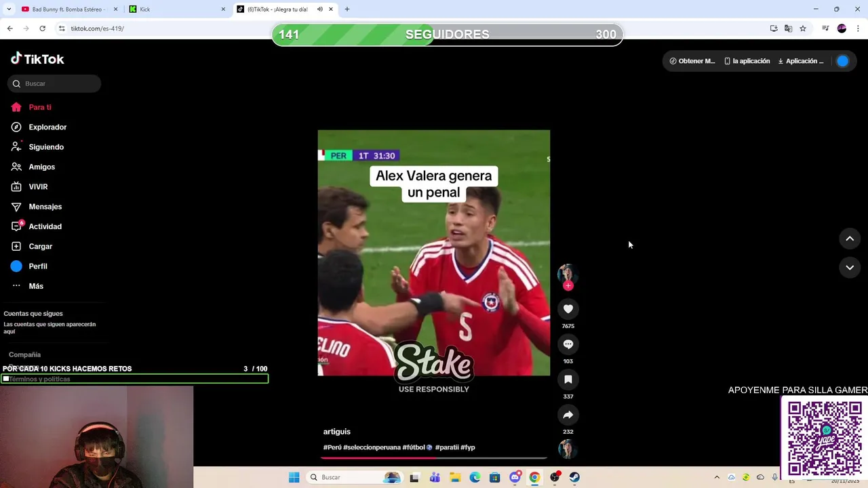Screen dimensions: 868x488
Task: Click the video progress bar
Action: point(434,457)
